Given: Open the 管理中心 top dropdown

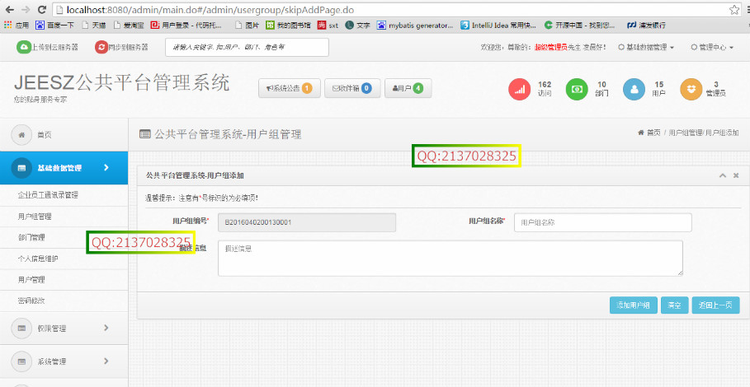Looking at the screenshot, I should (x=712, y=47).
